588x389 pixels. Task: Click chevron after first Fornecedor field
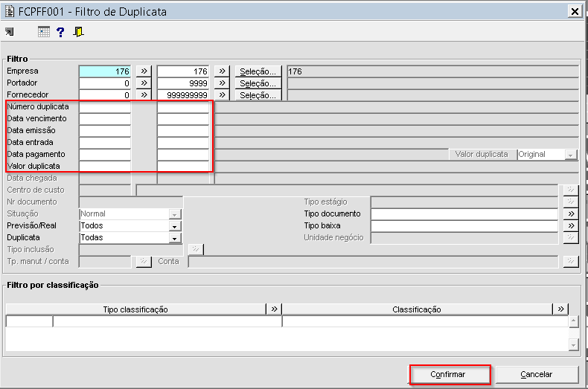(144, 94)
